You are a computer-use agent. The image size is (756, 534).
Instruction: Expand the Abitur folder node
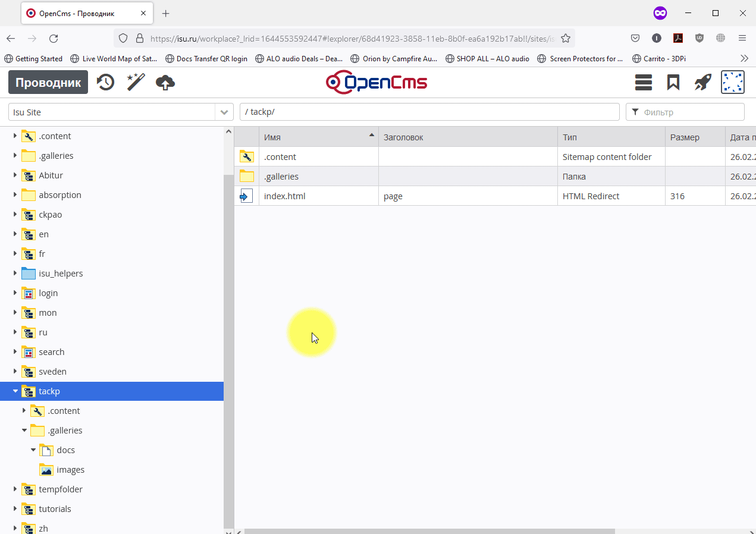[x=15, y=175]
